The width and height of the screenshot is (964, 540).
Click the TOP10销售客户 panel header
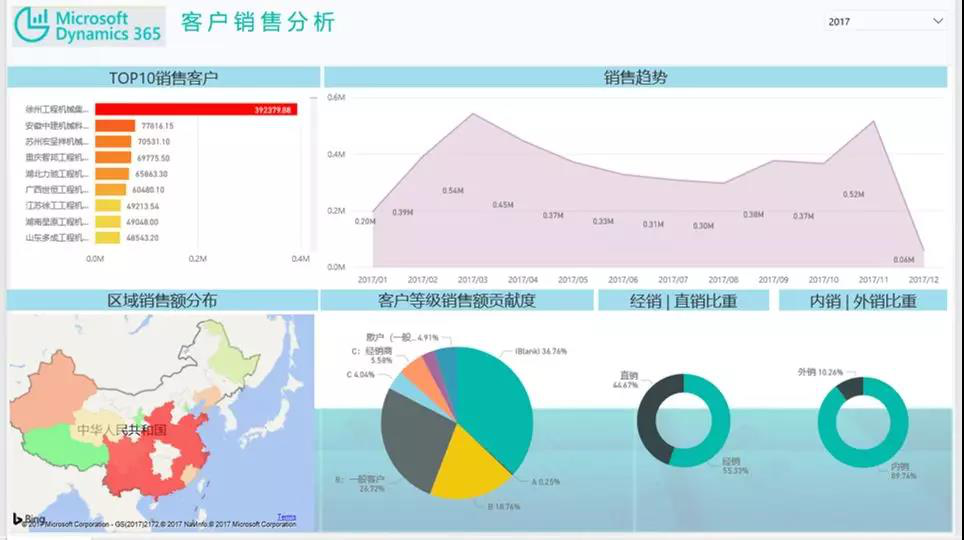click(163, 78)
